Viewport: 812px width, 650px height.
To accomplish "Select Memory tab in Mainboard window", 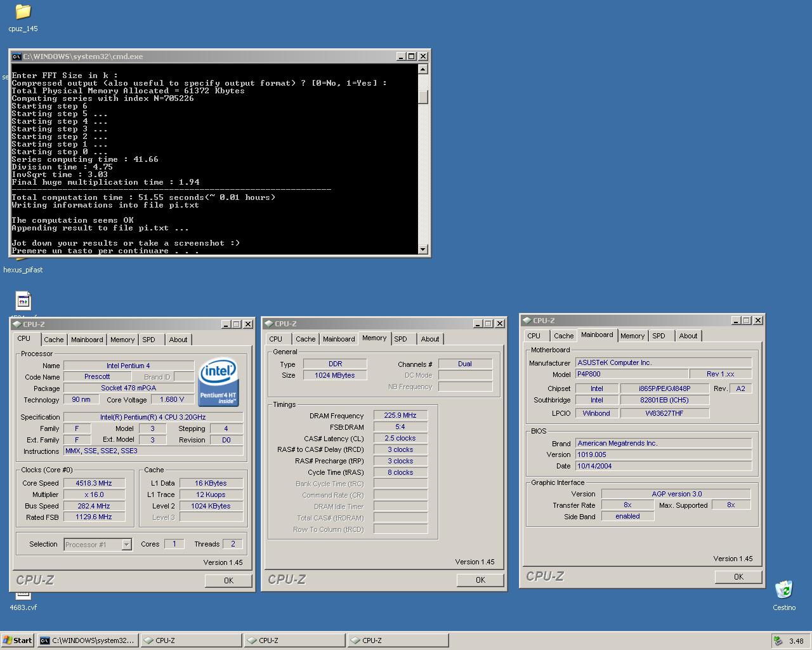I will click(x=632, y=336).
